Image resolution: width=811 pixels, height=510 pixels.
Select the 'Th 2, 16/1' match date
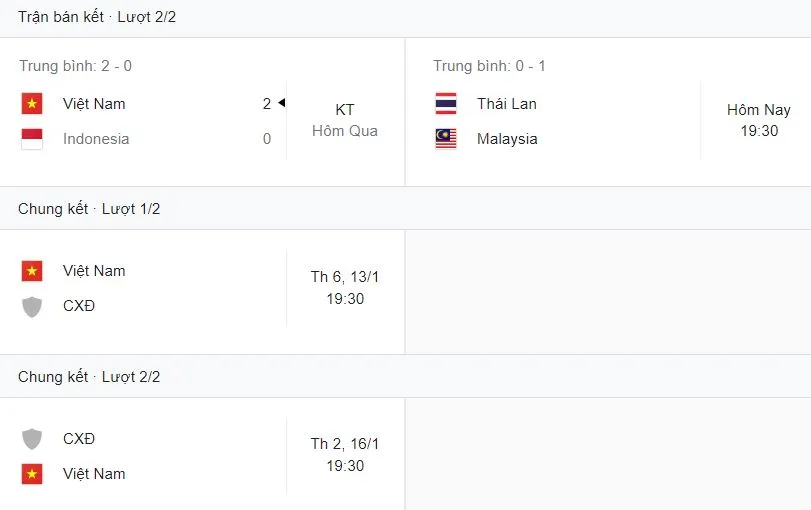(x=345, y=445)
